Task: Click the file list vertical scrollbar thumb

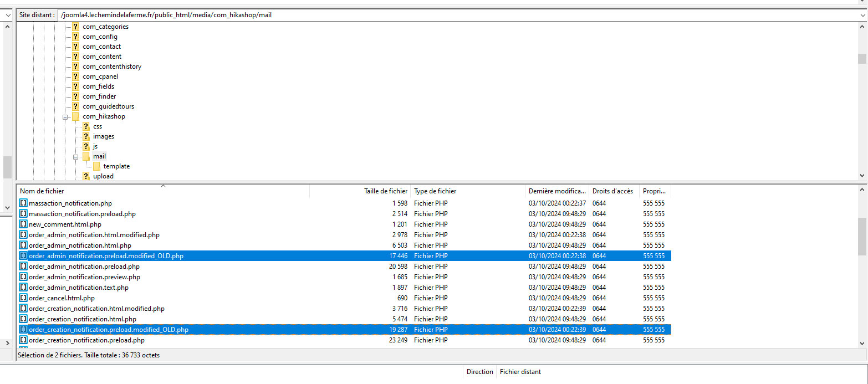Action: [862, 237]
